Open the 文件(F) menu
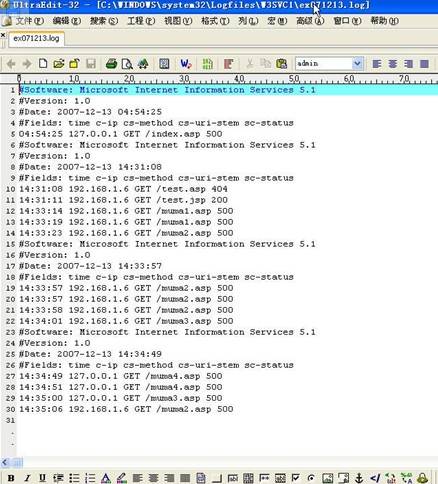Image resolution: width=438 pixels, height=484 pixels. (29, 21)
